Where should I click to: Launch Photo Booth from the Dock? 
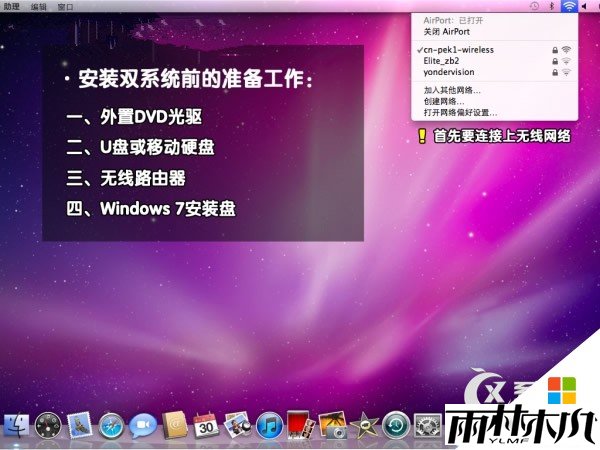301,425
